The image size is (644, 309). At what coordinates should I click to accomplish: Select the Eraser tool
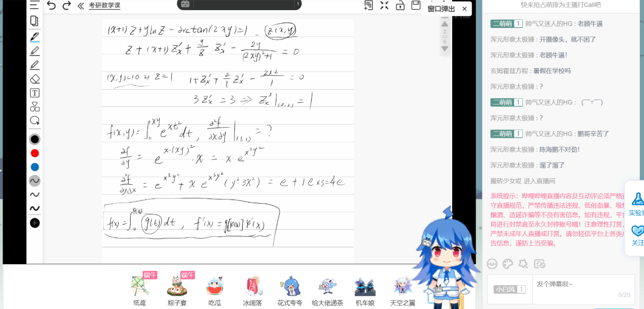point(35,79)
